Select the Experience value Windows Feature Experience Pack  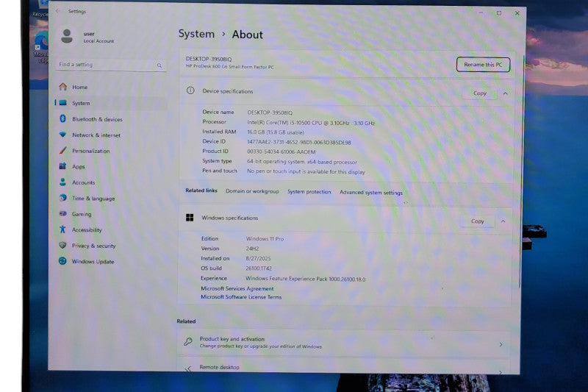coord(305,279)
